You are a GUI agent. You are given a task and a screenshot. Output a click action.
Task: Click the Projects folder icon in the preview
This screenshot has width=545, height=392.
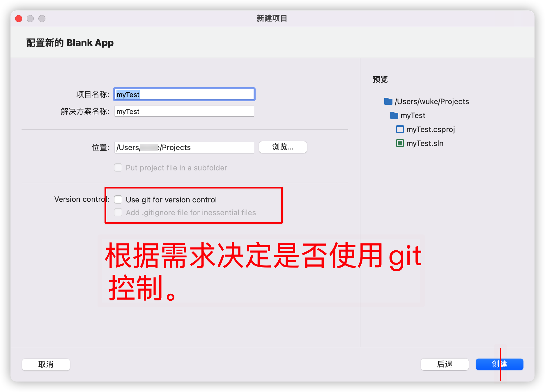point(388,101)
